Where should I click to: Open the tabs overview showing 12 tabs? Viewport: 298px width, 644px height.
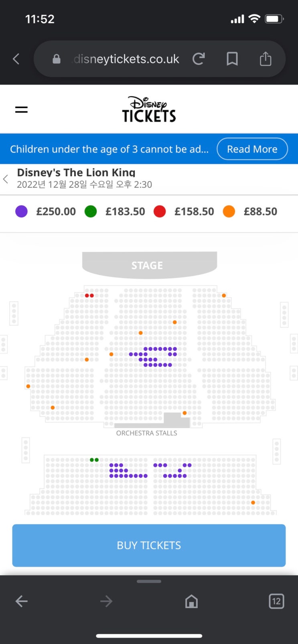click(x=276, y=601)
